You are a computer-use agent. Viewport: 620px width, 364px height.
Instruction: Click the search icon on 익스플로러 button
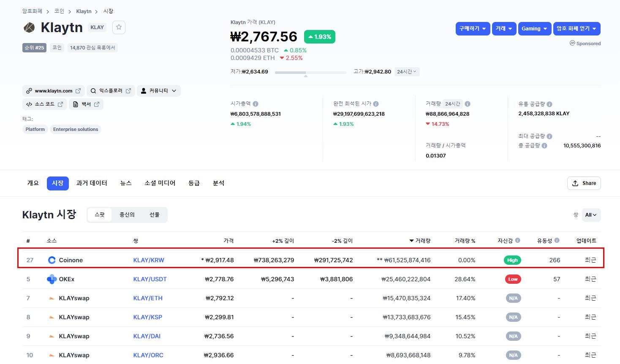(93, 91)
